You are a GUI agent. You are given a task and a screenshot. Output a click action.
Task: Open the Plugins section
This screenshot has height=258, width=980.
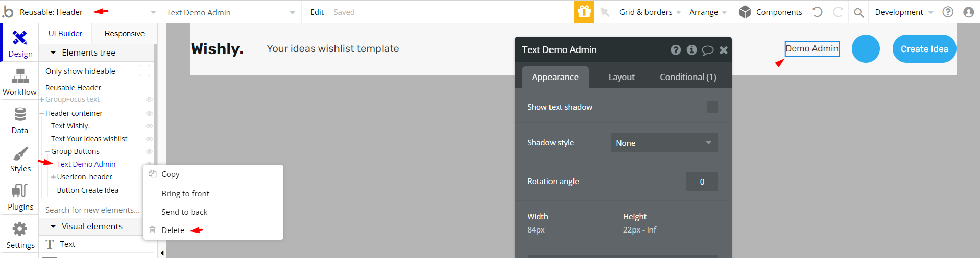[20, 197]
